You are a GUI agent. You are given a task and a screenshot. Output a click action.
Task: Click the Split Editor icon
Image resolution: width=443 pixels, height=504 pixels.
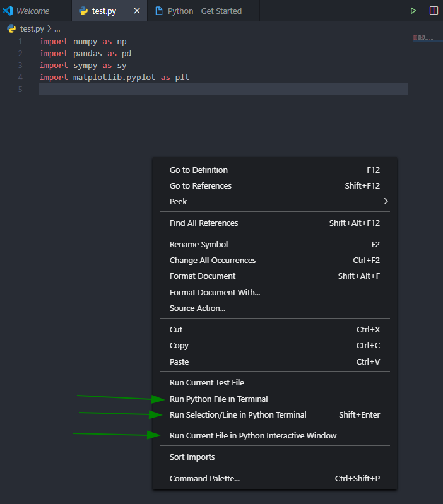coord(434,11)
